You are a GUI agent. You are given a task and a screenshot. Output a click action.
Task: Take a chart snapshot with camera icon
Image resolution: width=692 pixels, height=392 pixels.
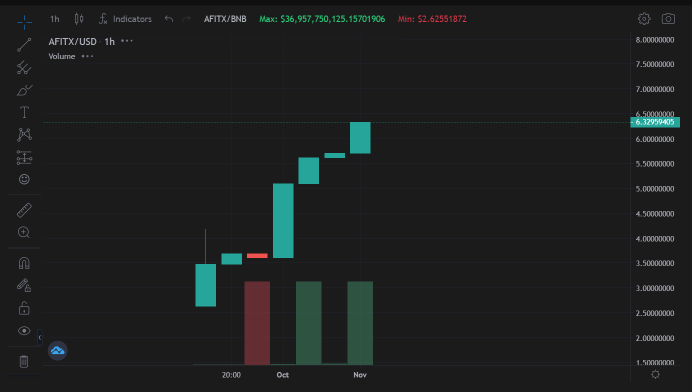tap(668, 19)
